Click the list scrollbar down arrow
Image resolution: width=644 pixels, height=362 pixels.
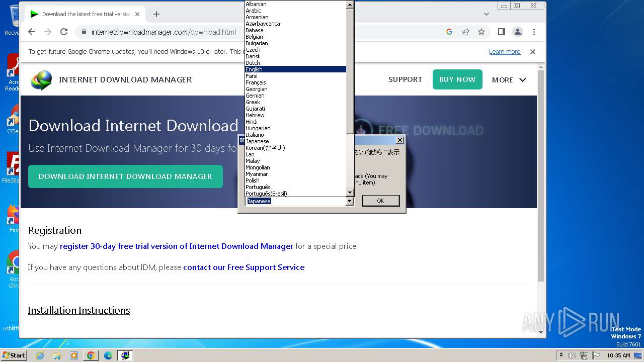click(350, 193)
